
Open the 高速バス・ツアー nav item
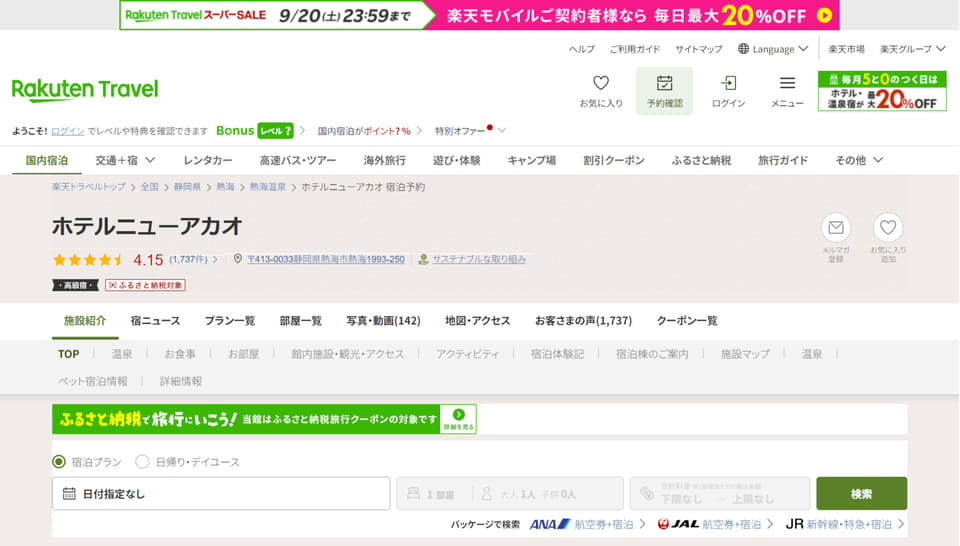(298, 160)
